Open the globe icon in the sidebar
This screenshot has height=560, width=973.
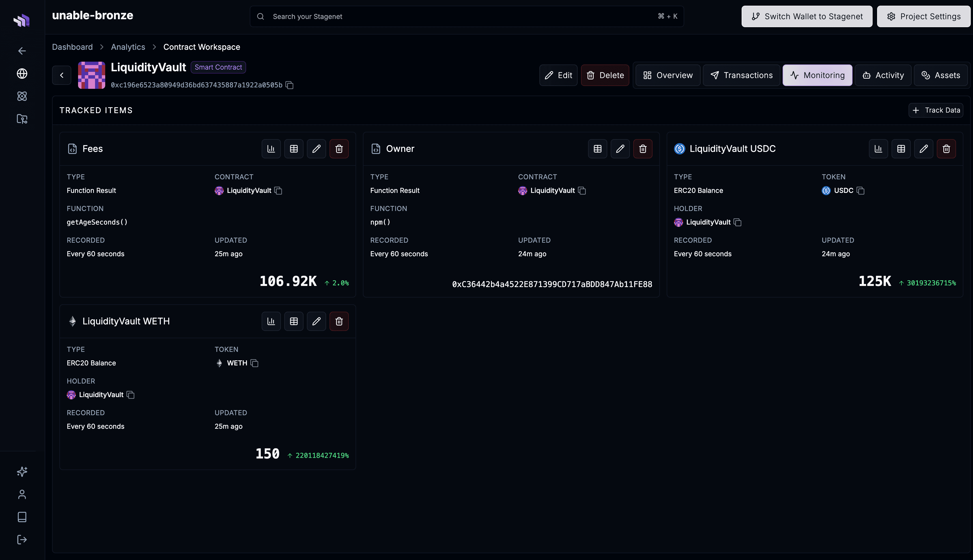pos(22,74)
